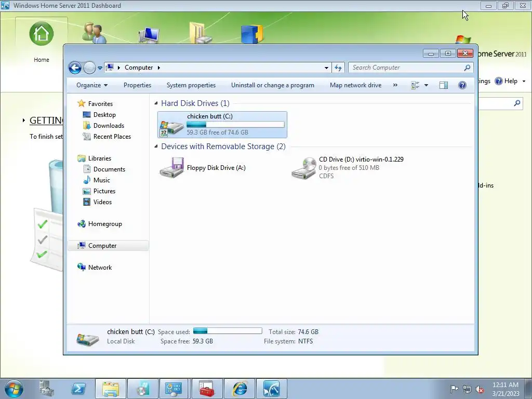Open the Add-ins tab icon in Dashboard
This screenshot has height=399, width=532.
tap(252, 34)
